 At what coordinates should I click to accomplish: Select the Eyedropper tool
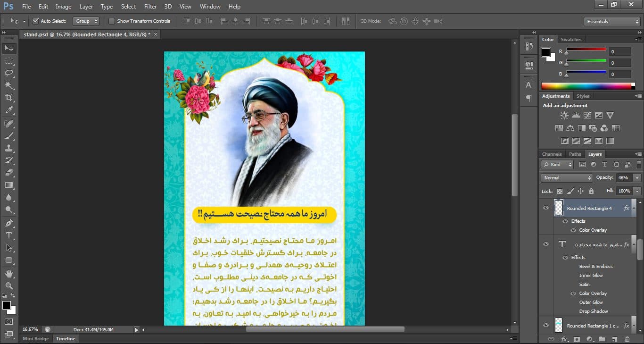[x=9, y=110]
